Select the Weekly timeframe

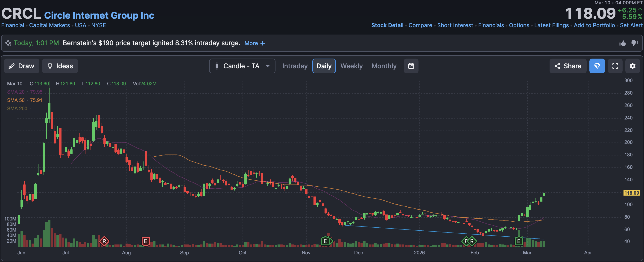click(351, 66)
